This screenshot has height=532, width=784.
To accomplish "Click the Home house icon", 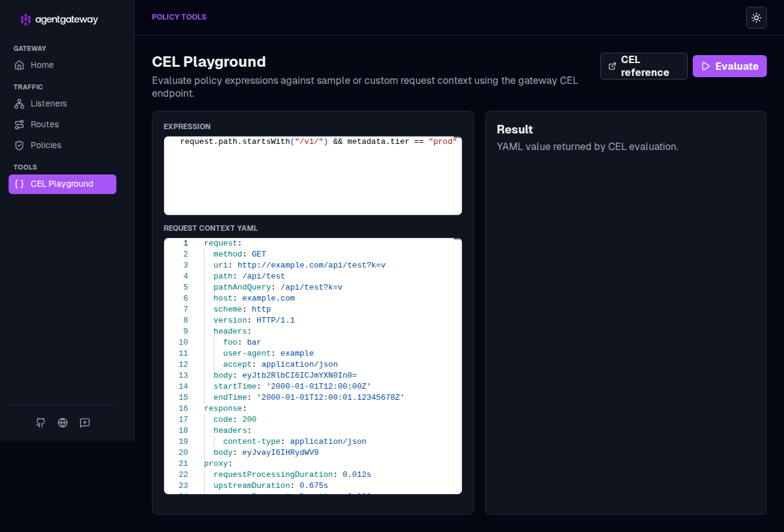I will point(20,65).
